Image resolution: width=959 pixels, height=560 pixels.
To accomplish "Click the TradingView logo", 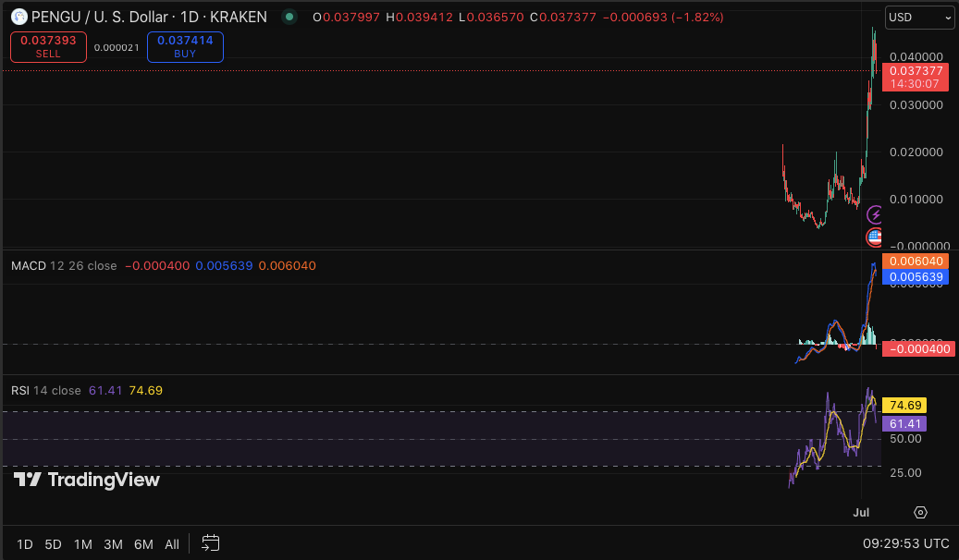I will pos(86,480).
